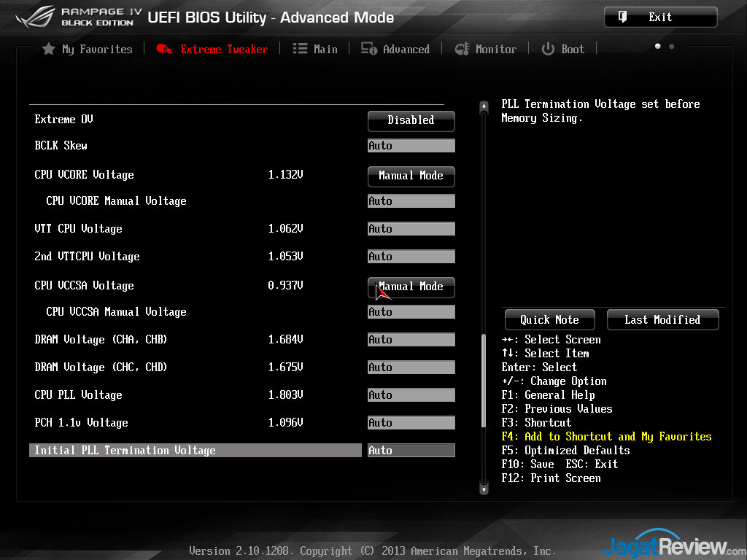Click the settings list scrollbar thumb

[x=484, y=380]
